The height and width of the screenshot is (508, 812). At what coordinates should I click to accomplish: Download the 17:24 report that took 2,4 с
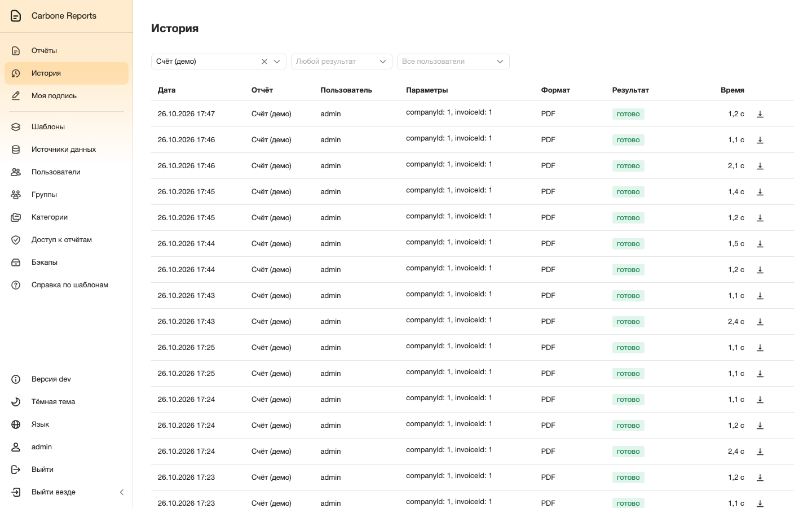[760, 452]
